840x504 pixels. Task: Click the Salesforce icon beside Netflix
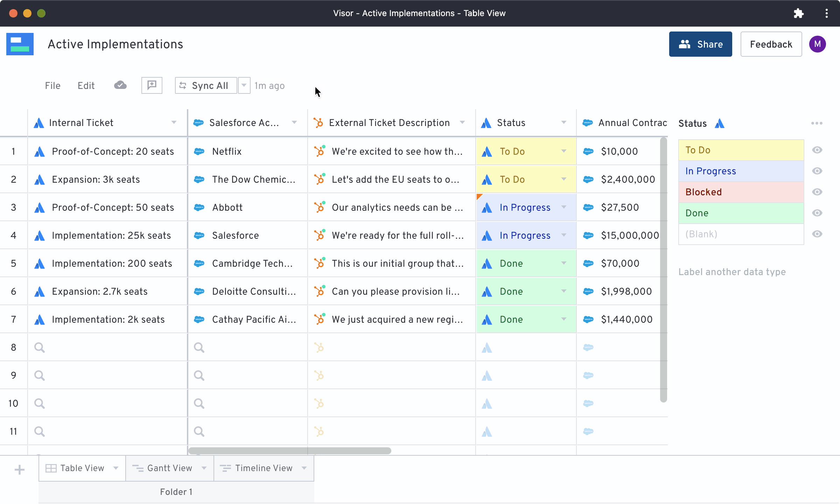199,151
